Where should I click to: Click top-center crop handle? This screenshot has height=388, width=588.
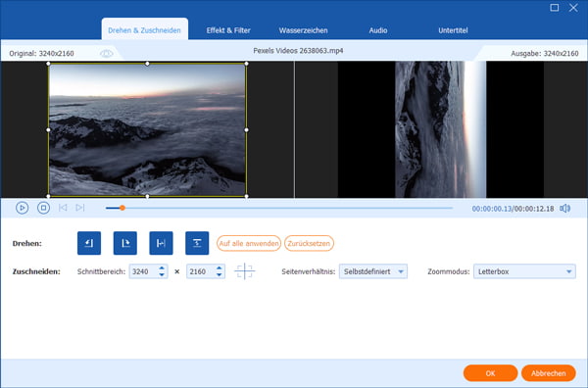pyautogui.click(x=147, y=64)
